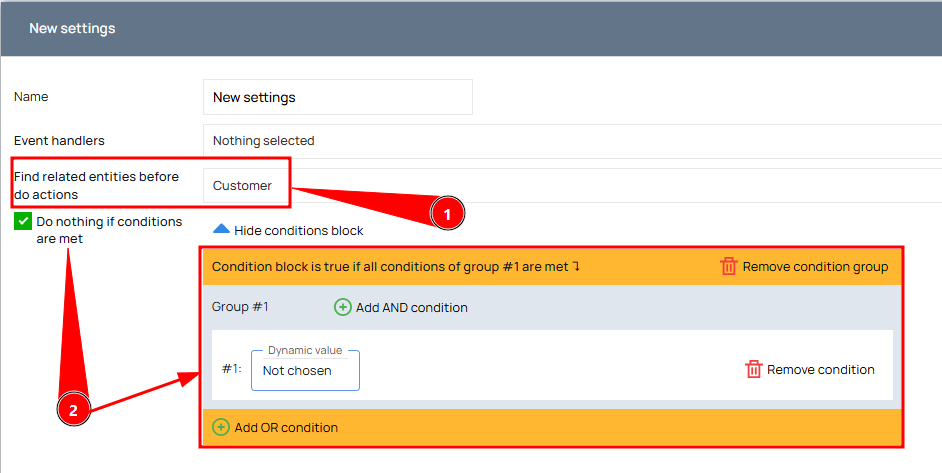Click the red annotation marker numbered 2
Image resolution: width=942 pixels, height=473 pixels.
pyautogui.click(x=73, y=410)
